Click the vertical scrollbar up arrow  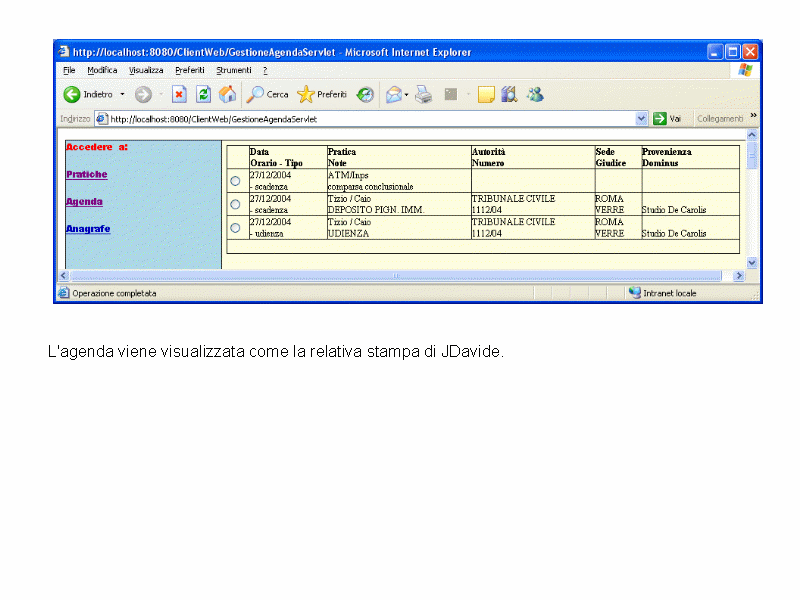[752, 135]
